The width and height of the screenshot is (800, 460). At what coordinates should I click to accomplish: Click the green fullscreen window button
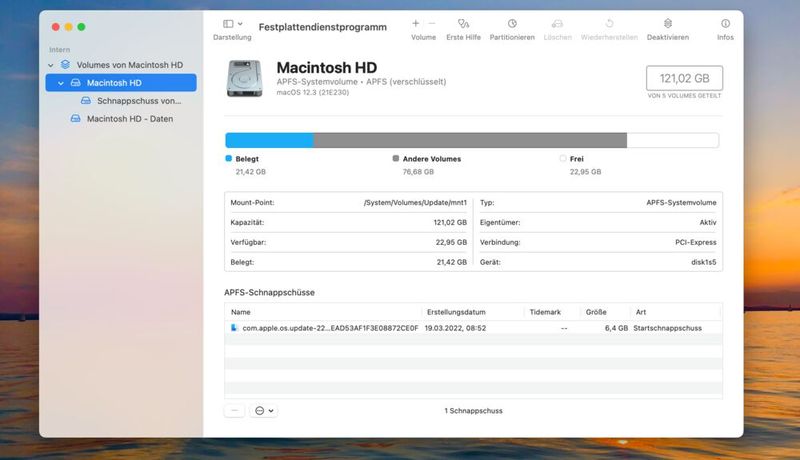click(81, 27)
